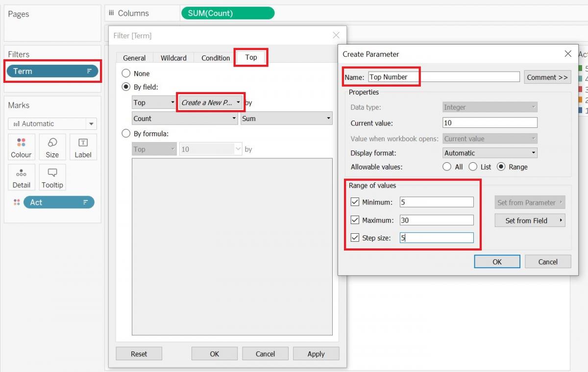Viewport: 588px width, 372px height.
Task: Select the None radio option
Action: pos(126,74)
